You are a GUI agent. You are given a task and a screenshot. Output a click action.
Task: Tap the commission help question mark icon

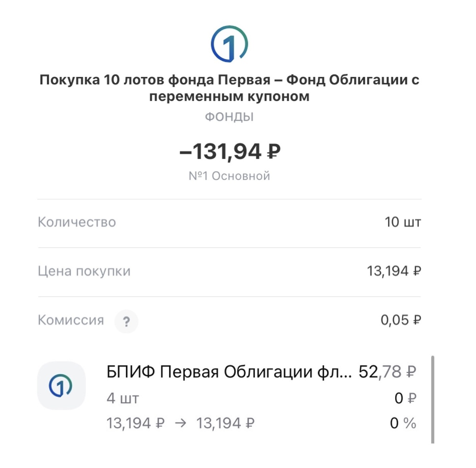tap(127, 321)
